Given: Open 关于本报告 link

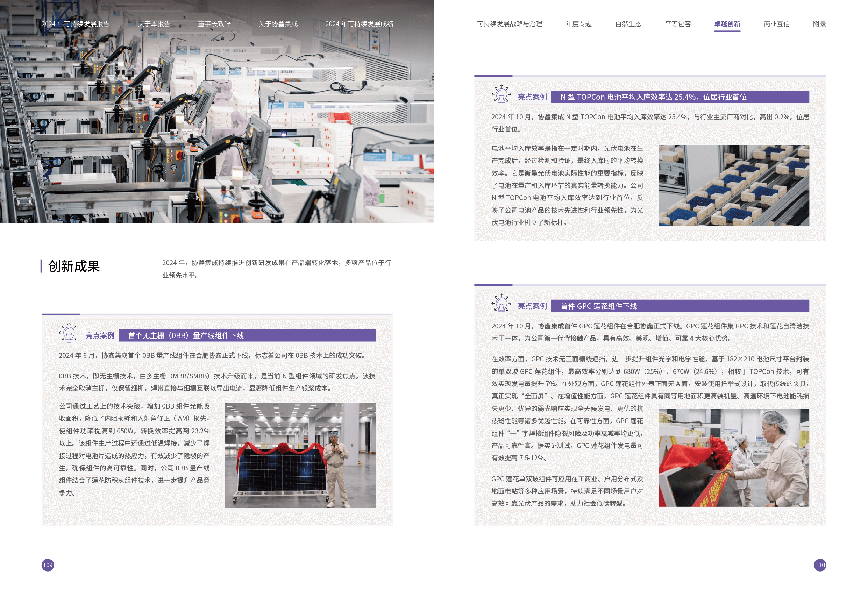Looking at the screenshot, I should 154,24.
